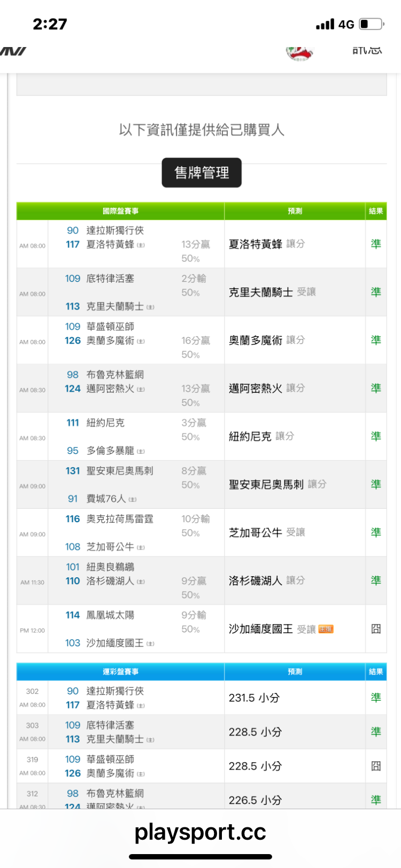
Task: Tap the 囧 result icon for 沙加緬度國王
Action: tap(376, 629)
